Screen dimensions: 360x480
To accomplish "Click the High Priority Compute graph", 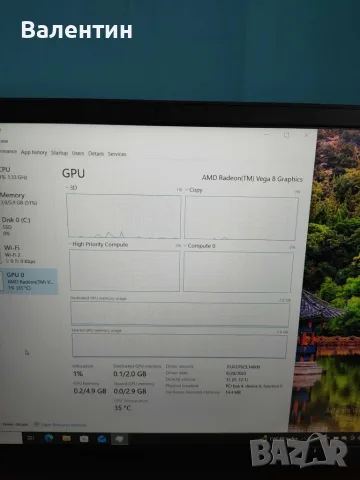I will tap(124, 271).
